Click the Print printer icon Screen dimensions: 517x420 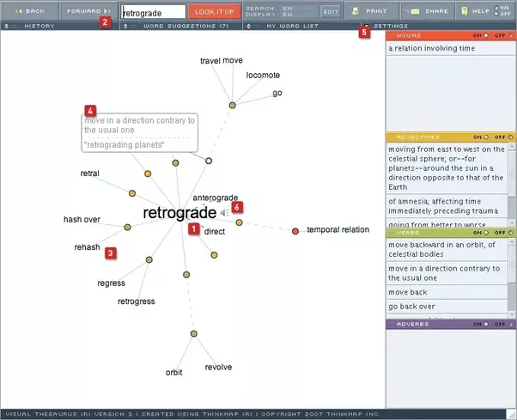click(x=356, y=11)
